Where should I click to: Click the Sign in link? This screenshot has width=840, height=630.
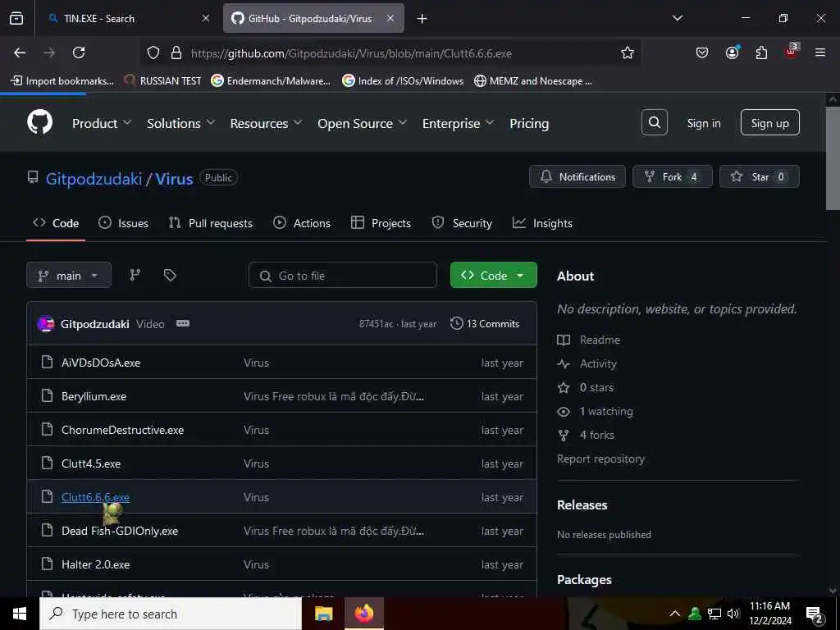pos(703,123)
